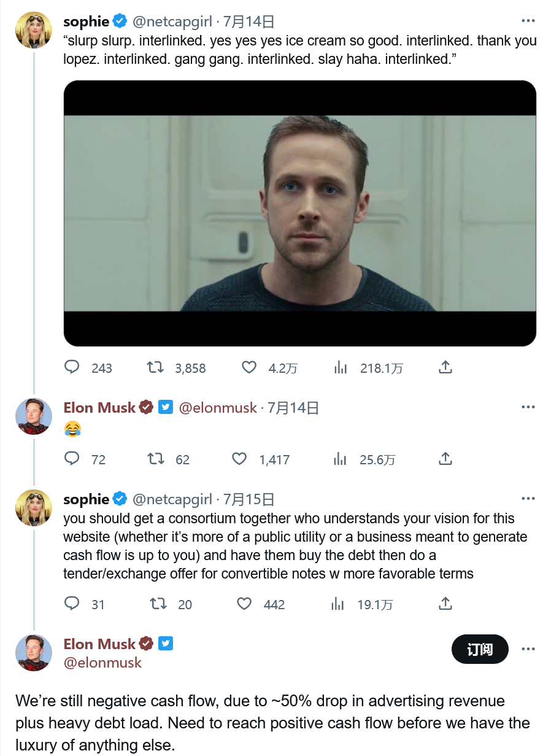Screen dimensions: 551x756
Task: Open the @netcapgirl handle on first tweet
Action: point(172,22)
